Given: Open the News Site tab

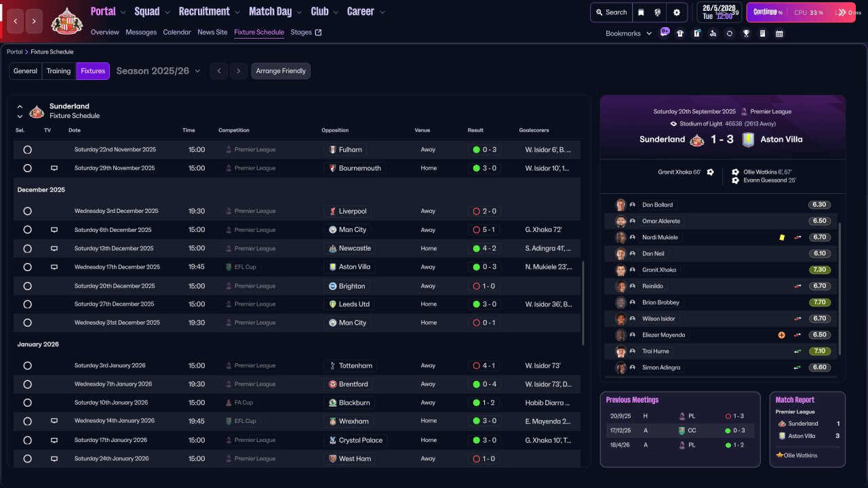Looking at the screenshot, I should click(x=212, y=33).
